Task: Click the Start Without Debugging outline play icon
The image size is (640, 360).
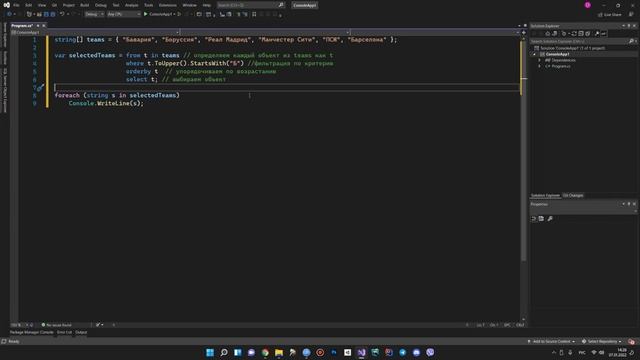Action: [179, 14]
